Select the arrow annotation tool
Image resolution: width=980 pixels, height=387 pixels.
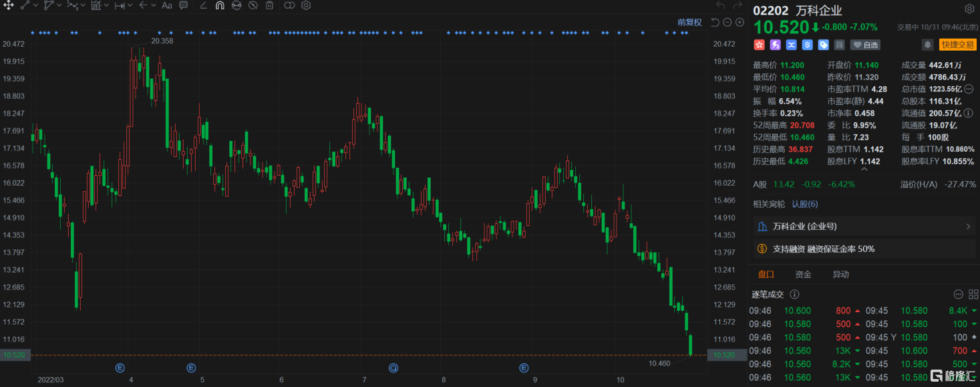tap(143, 5)
